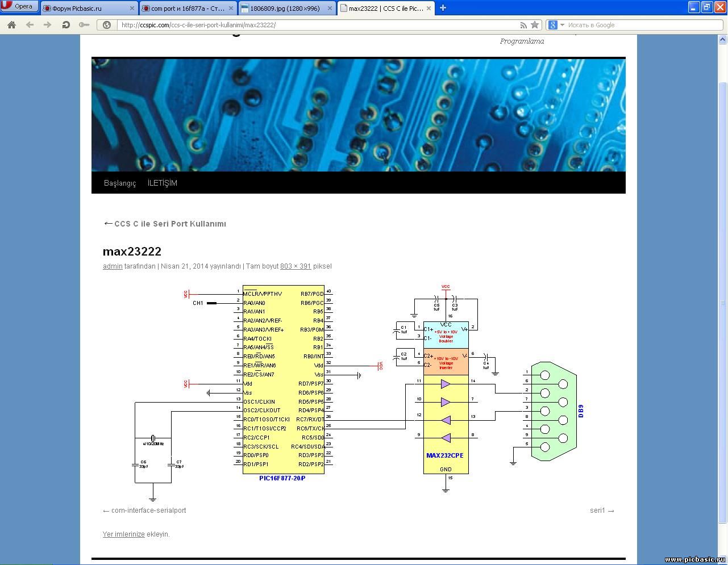Open the admin author link
This screenshot has width=728, height=565.
(113, 266)
